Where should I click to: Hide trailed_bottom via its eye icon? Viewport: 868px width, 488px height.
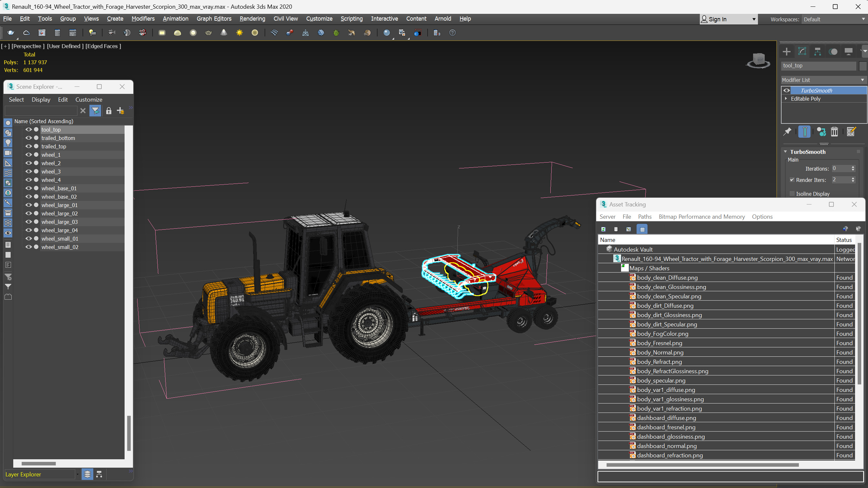(x=28, y=138)
